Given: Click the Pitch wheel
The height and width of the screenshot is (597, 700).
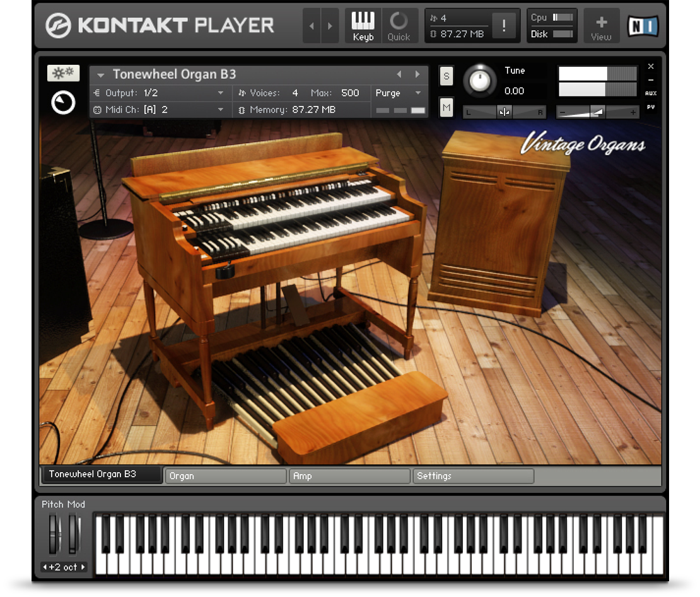Looking at the screenshot, I should point(54,533).
